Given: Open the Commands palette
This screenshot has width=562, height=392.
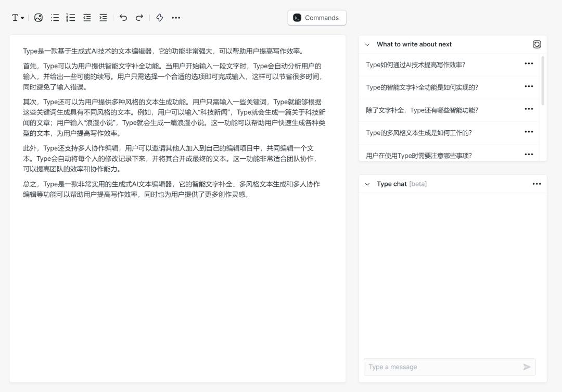Looking at the screenshot, I should [x=316, y=18].
